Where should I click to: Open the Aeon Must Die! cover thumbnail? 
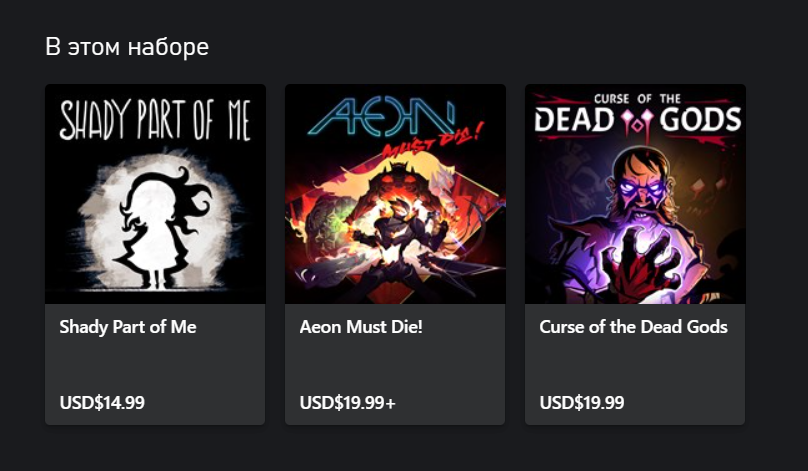point(395,194)
